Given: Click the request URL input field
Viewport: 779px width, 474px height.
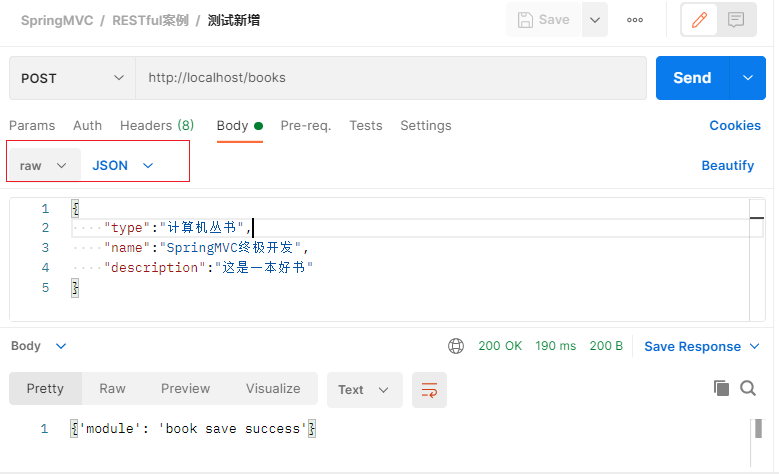Looking at the screenshot, I should point(390,78).
